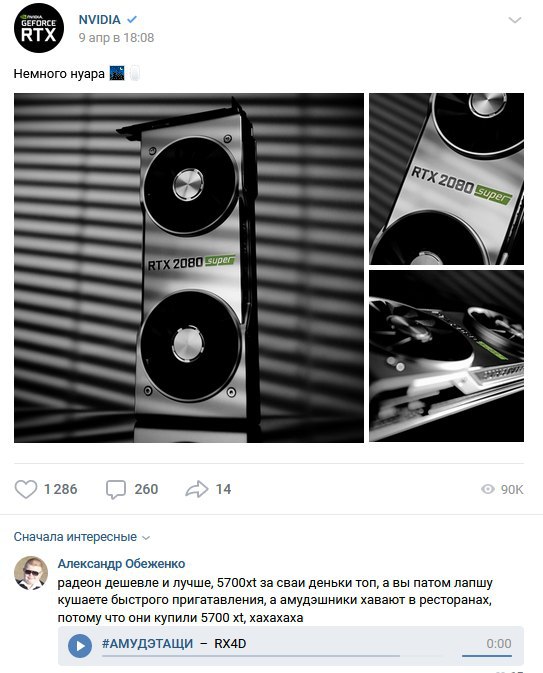Click the chevron next to Сначала интересные
543x673 pixels.
tap(146, 538)
